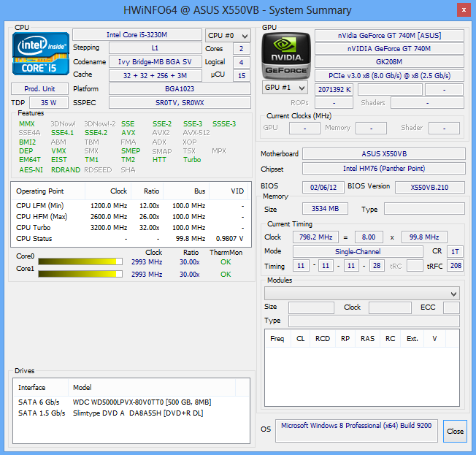The image size is (476, 455).
Task: Click the µCU value 15
Action: point(242,76)
